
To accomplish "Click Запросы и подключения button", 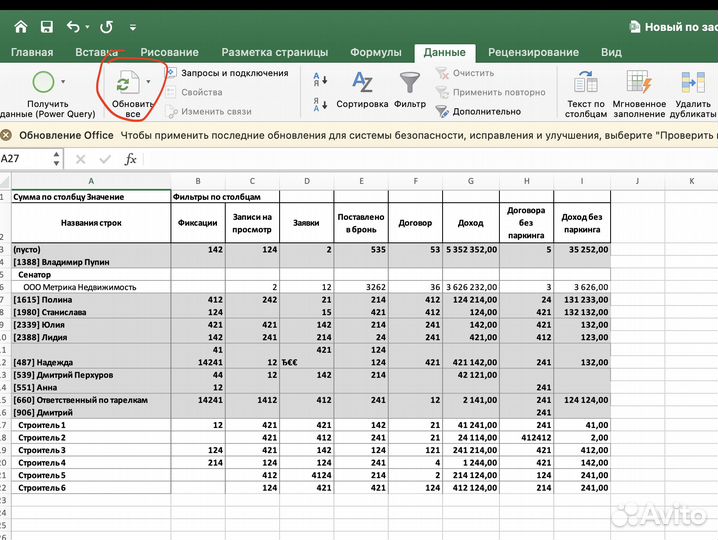I will point(227,73).
